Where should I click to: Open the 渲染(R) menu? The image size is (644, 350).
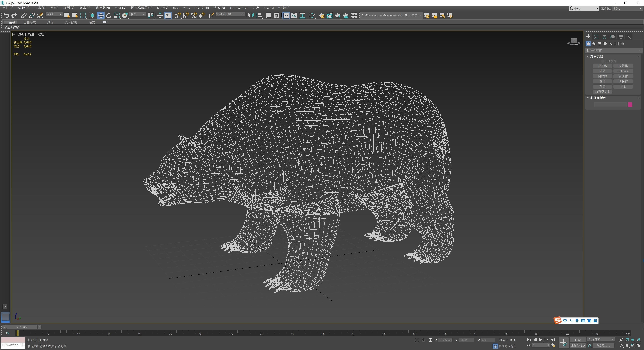[x=162, y=8]
